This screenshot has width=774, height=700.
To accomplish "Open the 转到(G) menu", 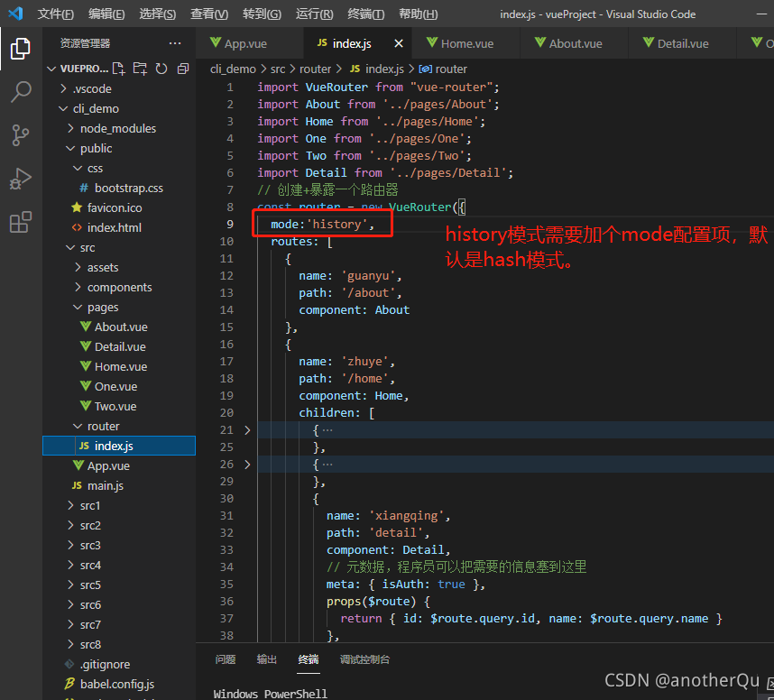I will 262,14.
